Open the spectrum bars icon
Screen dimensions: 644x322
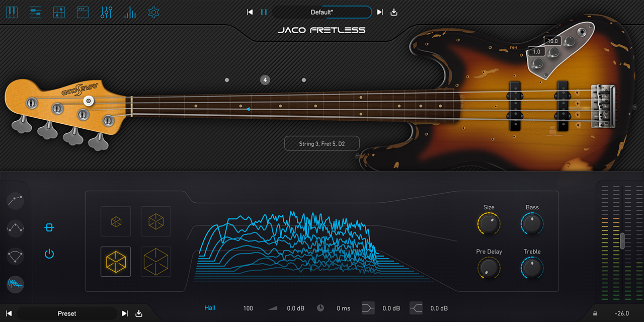[130, 12]
